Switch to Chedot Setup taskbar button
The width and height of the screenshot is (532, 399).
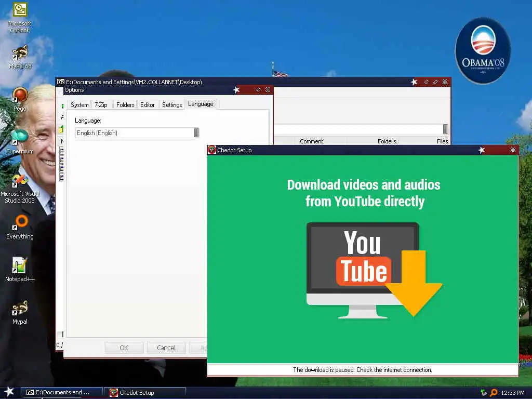coord(145,393)
